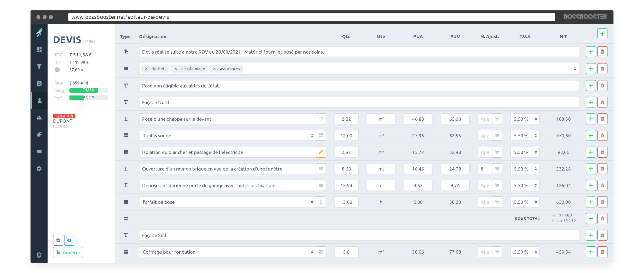Open TVA dropdown for forfait de pose row
Viewport: 644px width, 273px height.
click(525, 202)
